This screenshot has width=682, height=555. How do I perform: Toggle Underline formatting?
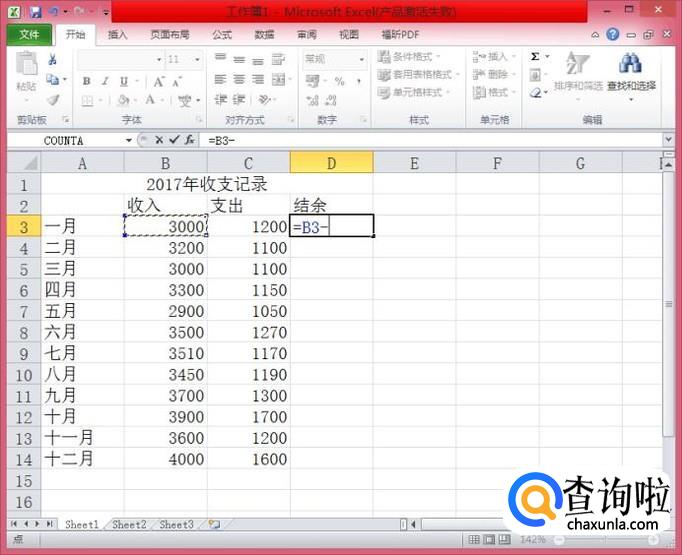pos(124,81)
